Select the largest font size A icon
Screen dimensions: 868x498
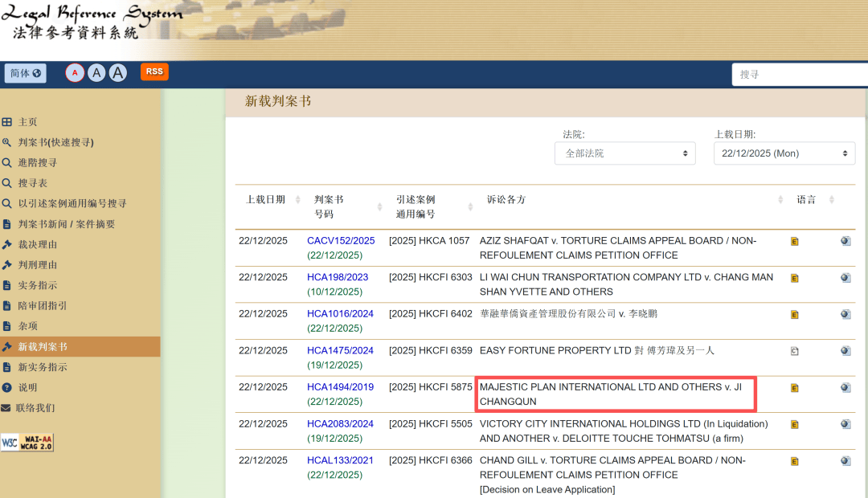[117, 71]
